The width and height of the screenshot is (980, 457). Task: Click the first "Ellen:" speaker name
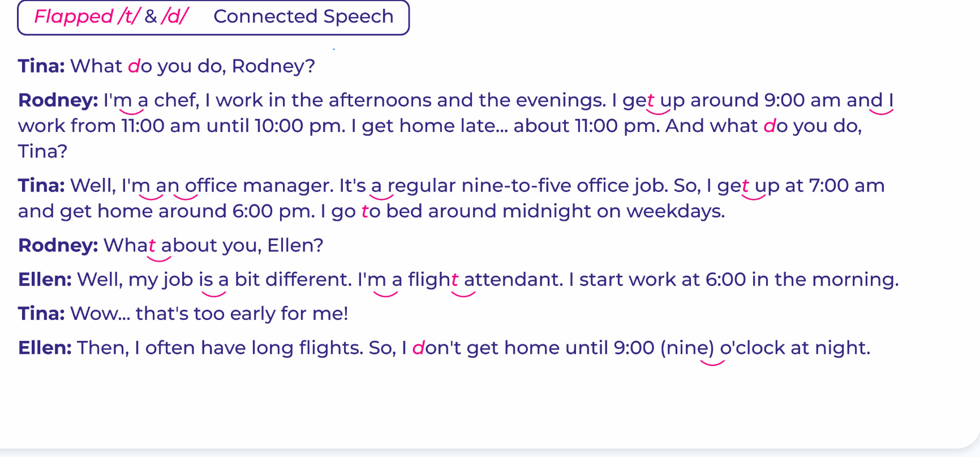point(45,280)
